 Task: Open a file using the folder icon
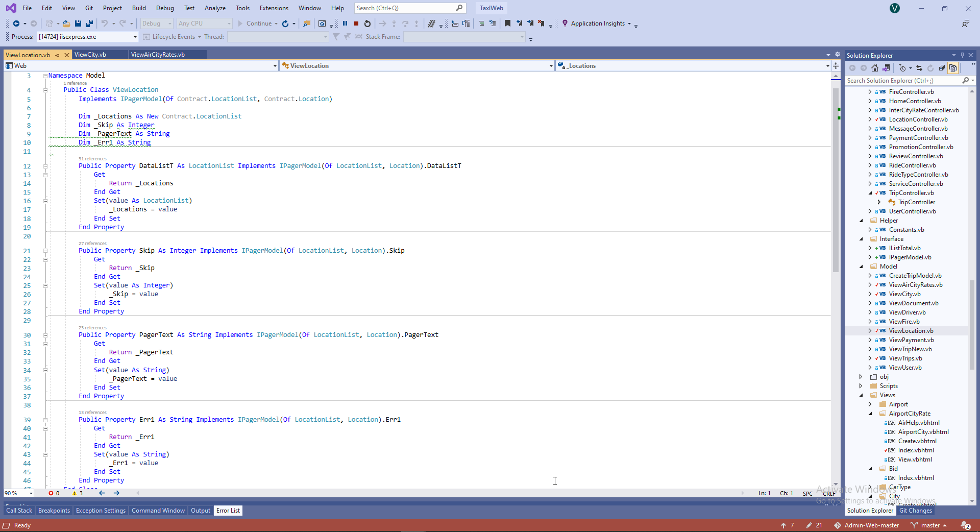(x=66, y=23)
